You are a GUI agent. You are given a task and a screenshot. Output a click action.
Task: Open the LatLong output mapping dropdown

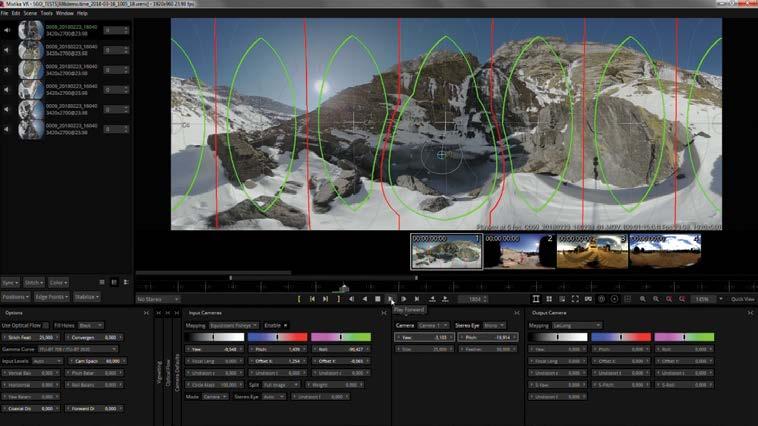tap(577, 325)
